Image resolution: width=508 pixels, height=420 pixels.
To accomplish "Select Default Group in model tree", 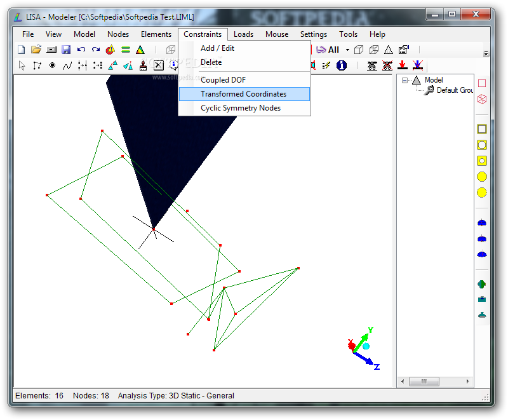I will (455, 90).
